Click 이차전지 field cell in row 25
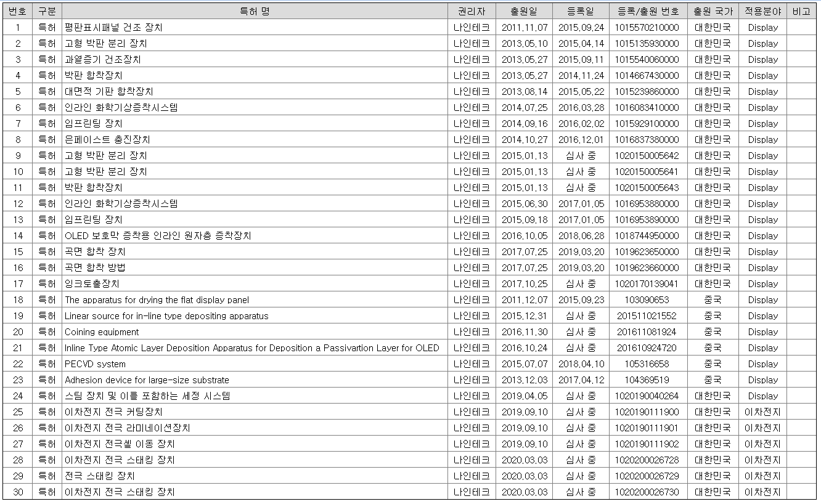This screenshot has height=504, width=821. (x=763, y=412)
